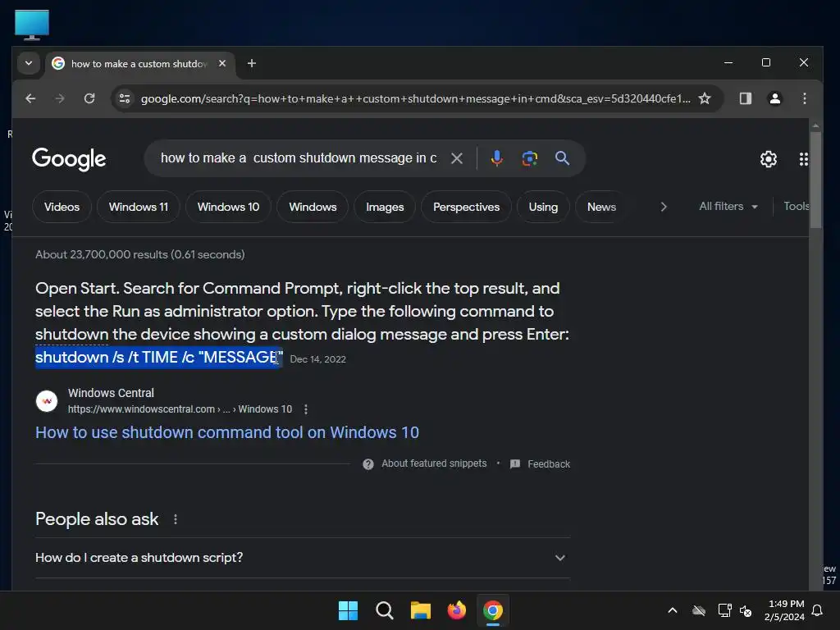The image size is (840, 630).
Task: Switch to Images results
Action: point(385,207)
